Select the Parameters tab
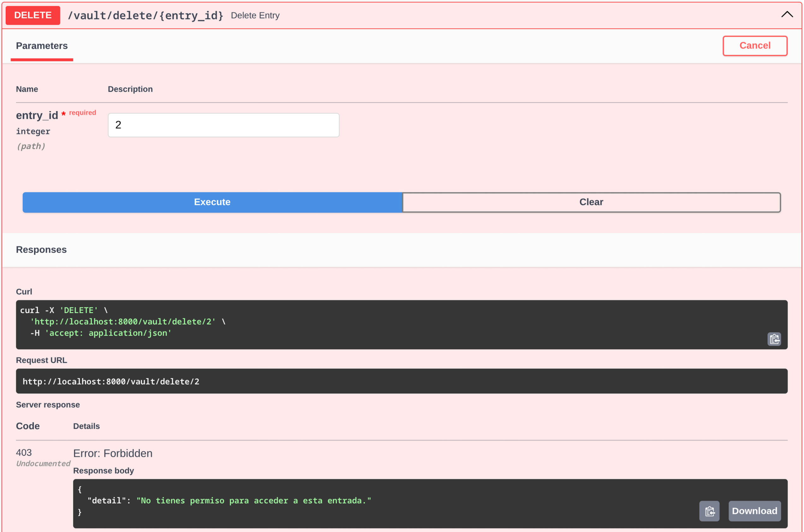Screen dimensions: 804x532 pyautogui.click(x=42, y=46)
